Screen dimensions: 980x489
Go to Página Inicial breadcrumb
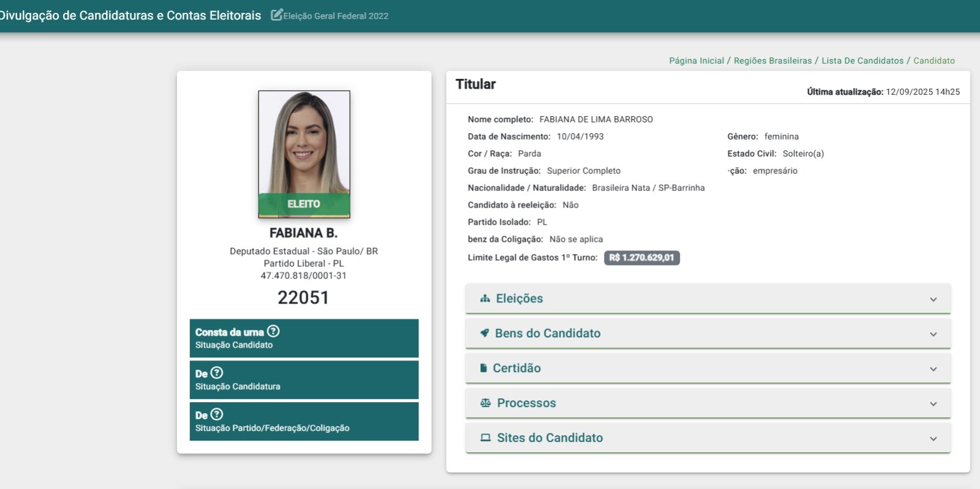click(x=696, y=61)
